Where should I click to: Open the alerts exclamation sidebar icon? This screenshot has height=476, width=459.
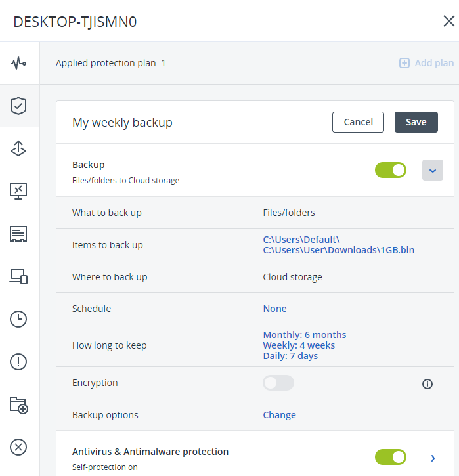click(x=18, y=362)
